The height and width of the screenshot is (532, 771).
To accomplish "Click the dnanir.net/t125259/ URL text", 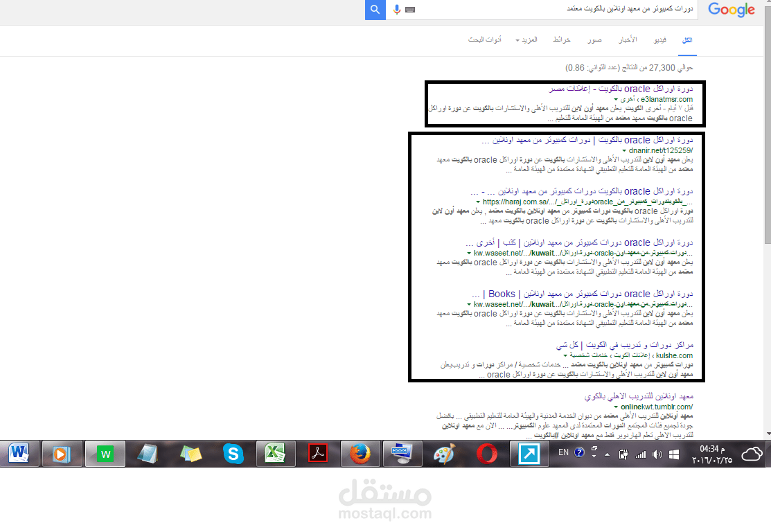I will [x=661, y=150].
